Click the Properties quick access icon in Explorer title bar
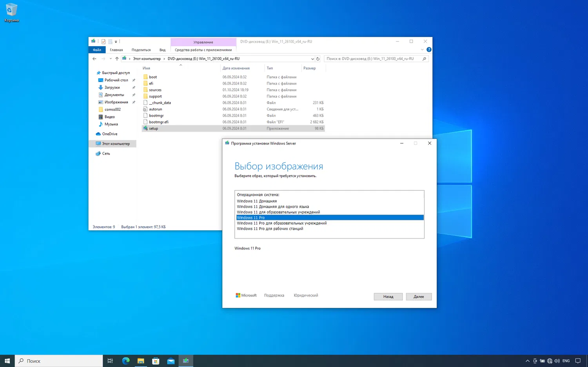Image resolution: width=588 pixels, height=367 pixels. pos(103,42)
